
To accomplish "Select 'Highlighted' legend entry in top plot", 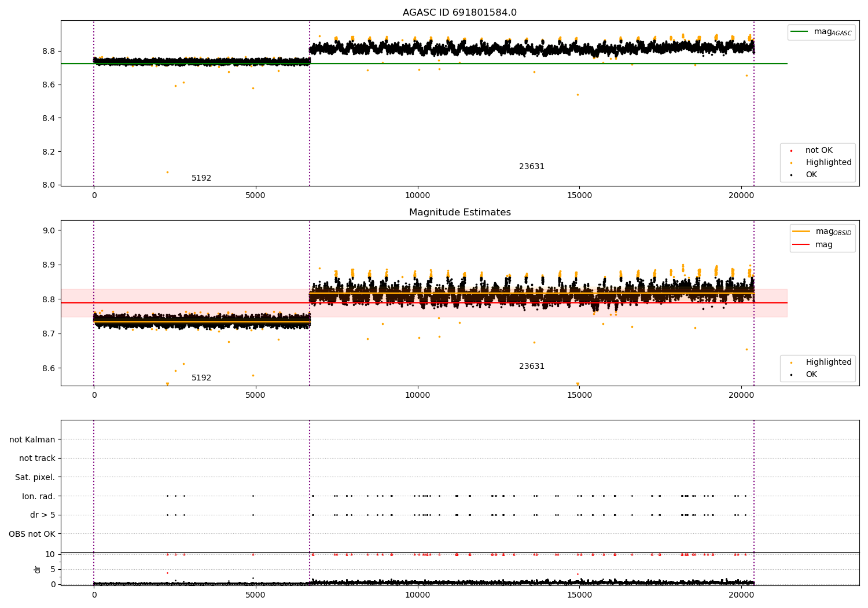I will click(x=829, y=163).
